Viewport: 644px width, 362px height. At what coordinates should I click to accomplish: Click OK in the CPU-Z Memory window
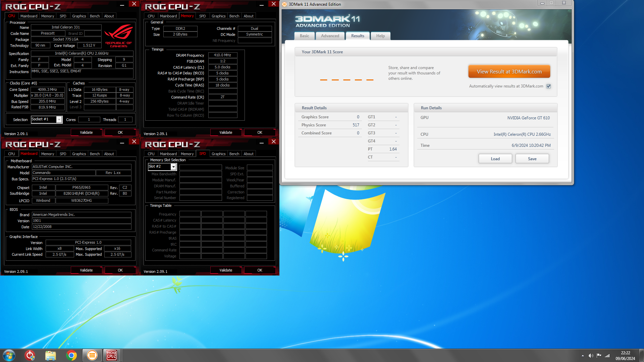[x=260, y=132]
